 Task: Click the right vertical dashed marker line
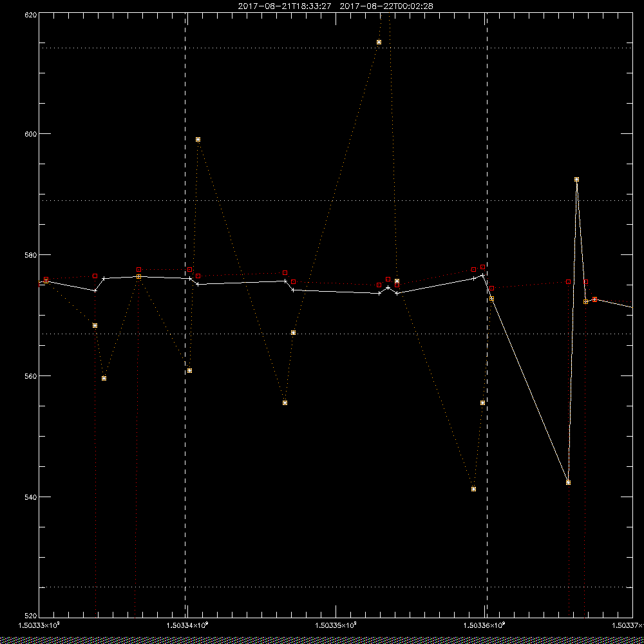[x=487, y=314]
